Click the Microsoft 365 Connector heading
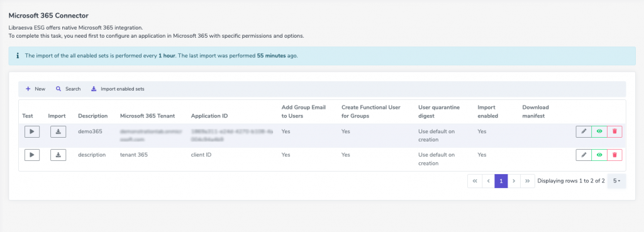This screenshot has height=232, width=644. pos(48,16)
